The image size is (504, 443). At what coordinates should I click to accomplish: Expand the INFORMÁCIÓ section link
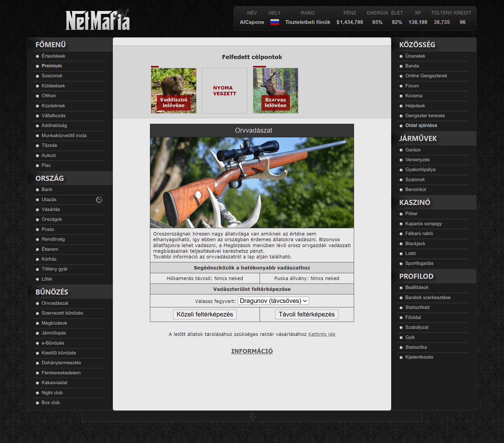coord(252,351)
